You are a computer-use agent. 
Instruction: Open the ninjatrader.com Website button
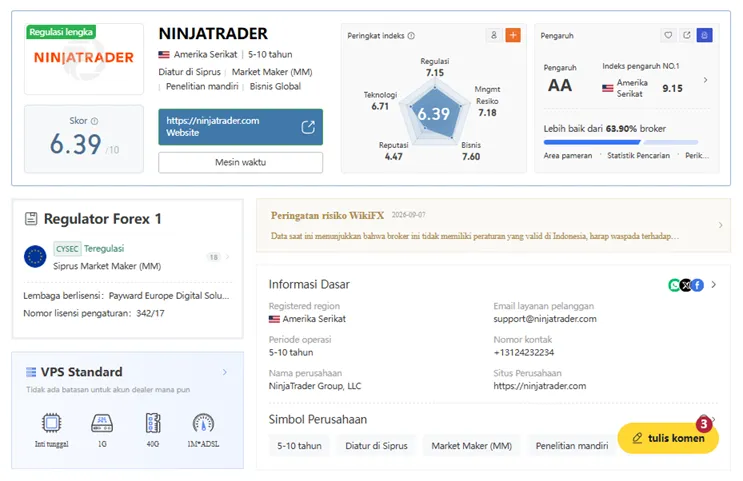coord(241,127)
